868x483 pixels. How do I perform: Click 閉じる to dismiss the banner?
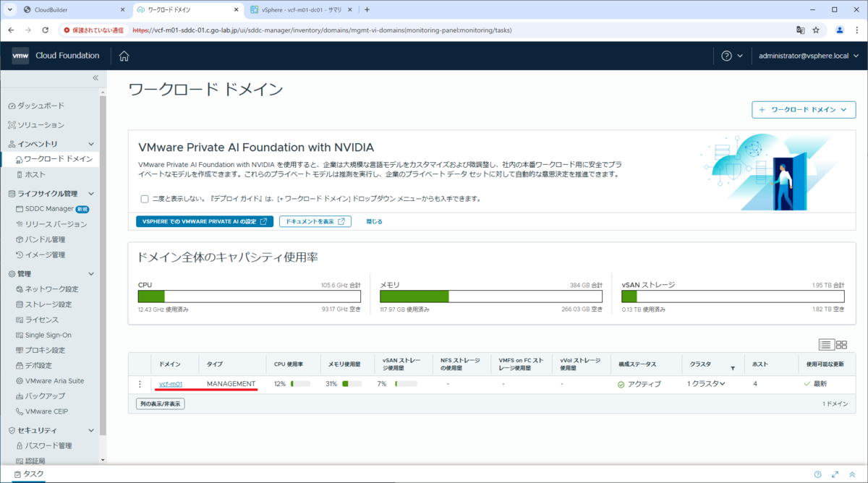(x=374, y=221)
